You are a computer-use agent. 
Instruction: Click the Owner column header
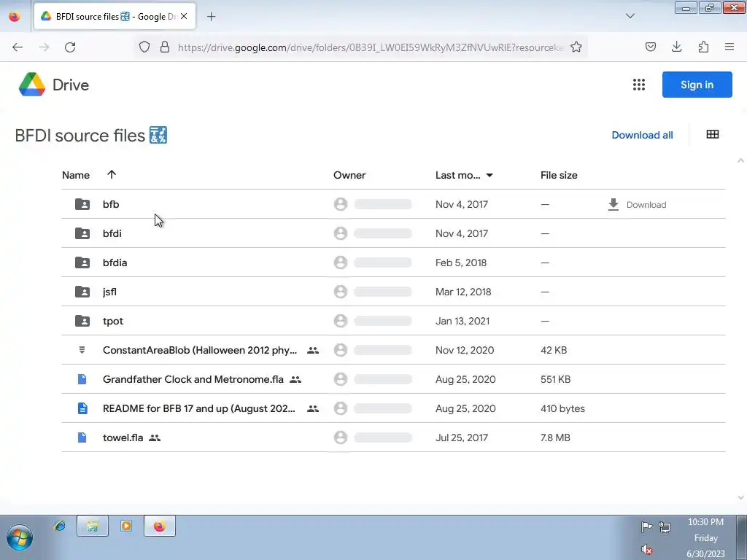point(349,175)
